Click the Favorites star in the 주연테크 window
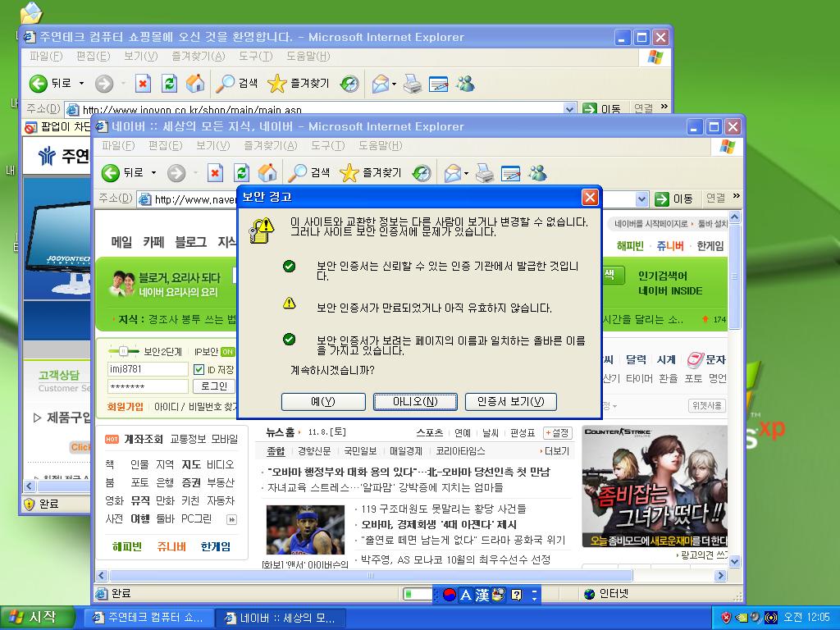840x630 pixels. pos(277,83)
